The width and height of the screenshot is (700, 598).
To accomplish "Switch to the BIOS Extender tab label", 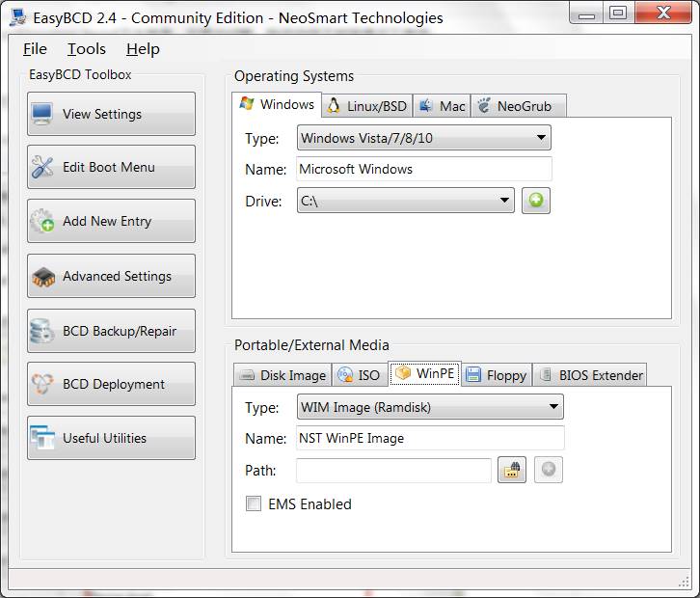I will tap(601, 375).
